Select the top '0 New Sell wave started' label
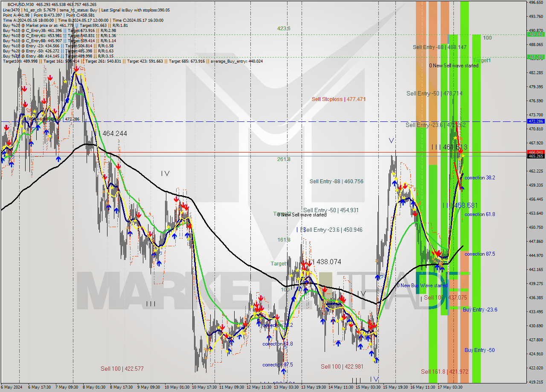The height and width of the screenshot is (392, 546). point(454,66)
